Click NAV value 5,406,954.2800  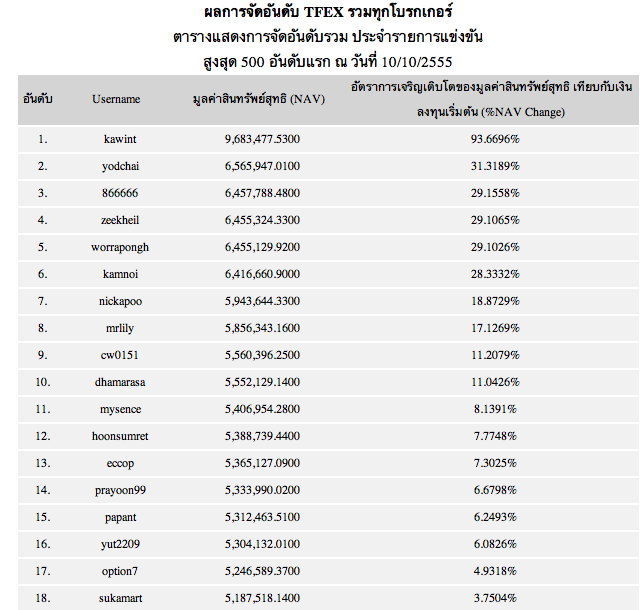point(262,409)
